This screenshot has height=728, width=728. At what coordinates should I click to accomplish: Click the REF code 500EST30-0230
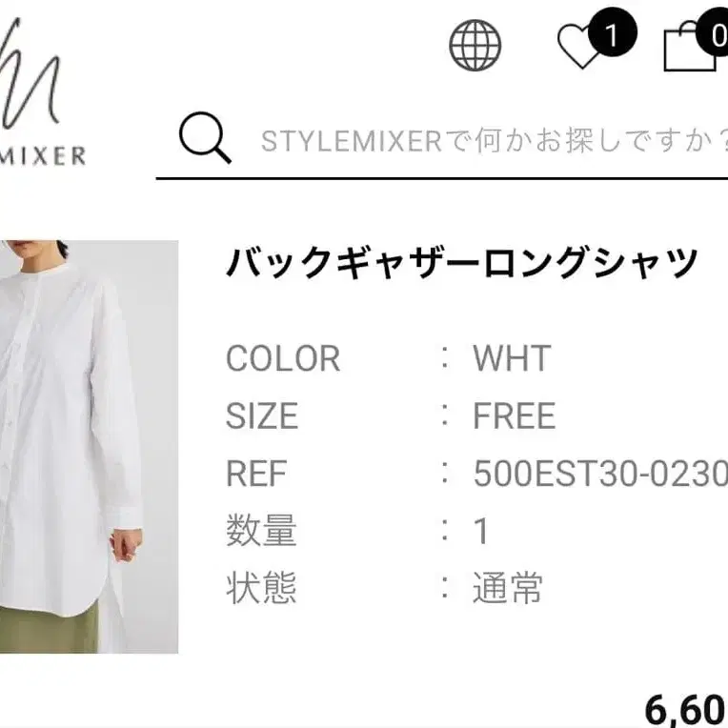pos(600,474)
